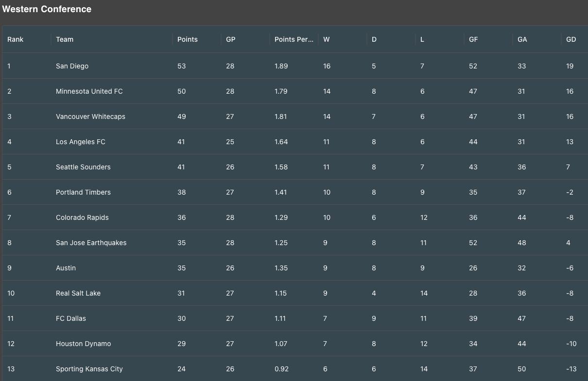Click Los Angeles FC's goal difference 13
Screen dimensions: 588x381
570,142
